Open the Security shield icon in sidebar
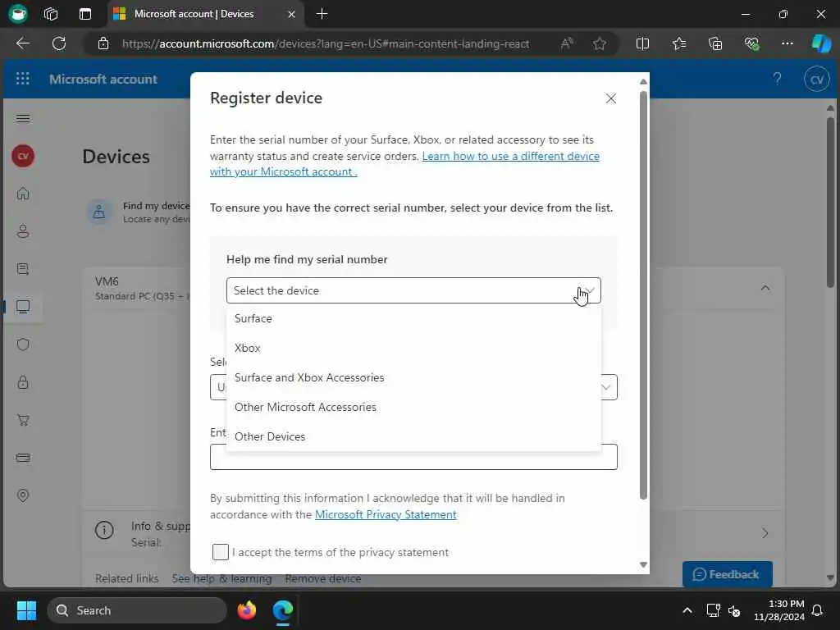This screenshot has height=630, width=840. click(x=23, y=345)
